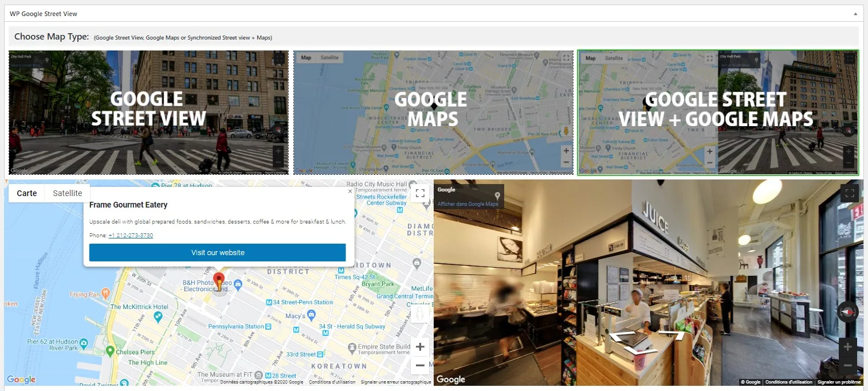This screenshot has width=868, height=391.
Task: Click the zoom out icon on Street View
Action: coord(847,365)
